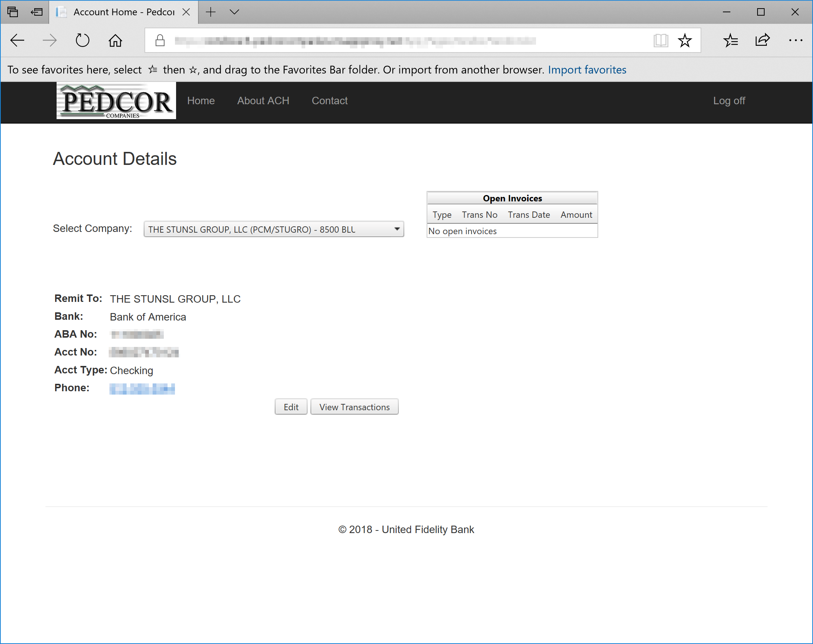The height and width of the screenshot is (644, 813).
Task: Open the favorites hub icon
Action: (x=730, y=40)
